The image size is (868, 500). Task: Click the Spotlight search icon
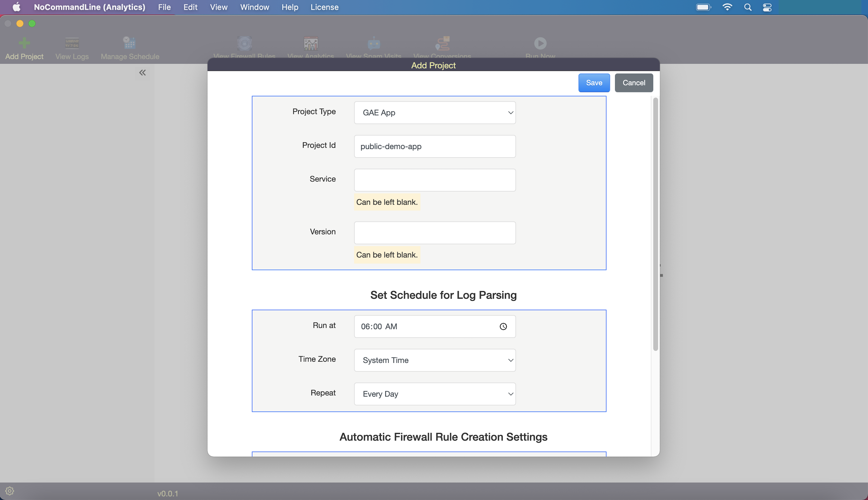(748, 7)
